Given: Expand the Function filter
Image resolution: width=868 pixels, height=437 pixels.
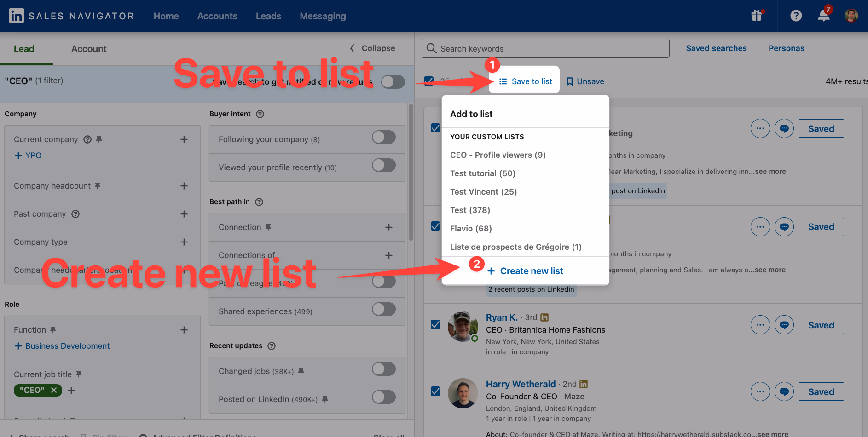Looking at the screenshot, I should click(x=184, y=330).
